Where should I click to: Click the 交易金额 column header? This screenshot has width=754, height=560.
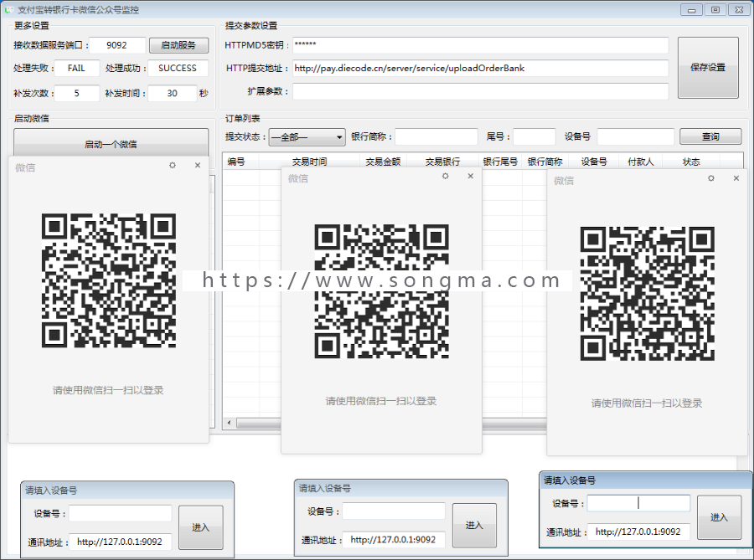click(x=383, y=162)
